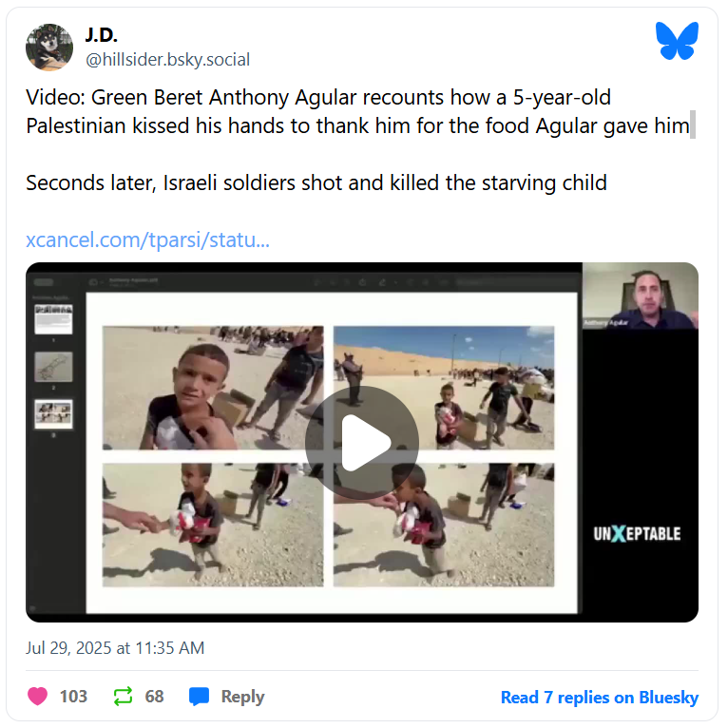Open the xcancel.com/tparsi link
Screen dimensions: 728x728
tap(147, 240)
